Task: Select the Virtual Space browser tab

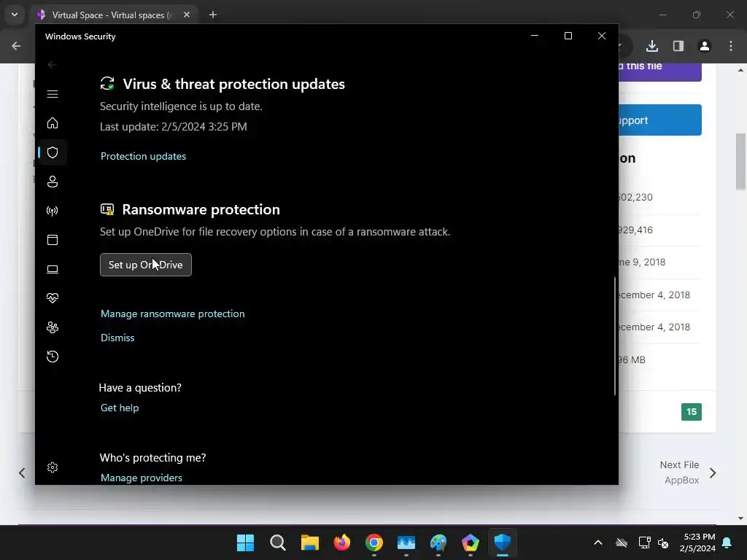Action: click(x=115, y=15)
